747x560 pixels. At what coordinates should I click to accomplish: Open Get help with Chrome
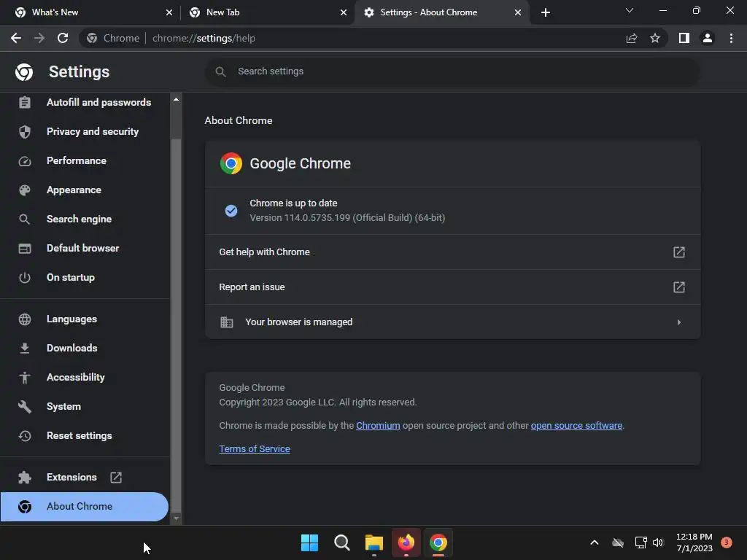(x=452, y=252)
